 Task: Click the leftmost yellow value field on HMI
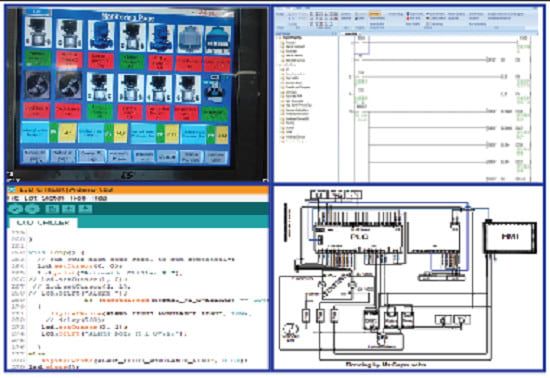tap(67, 132)
